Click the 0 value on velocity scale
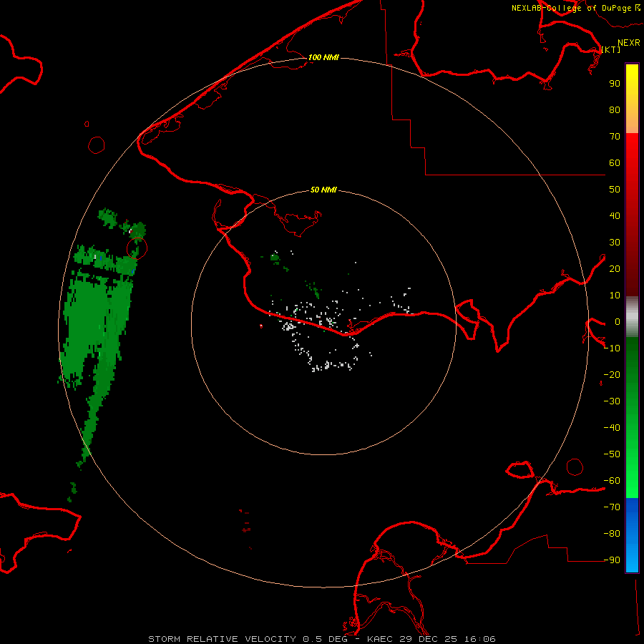This screenshot has height=644, width=644. pos(618,322)
